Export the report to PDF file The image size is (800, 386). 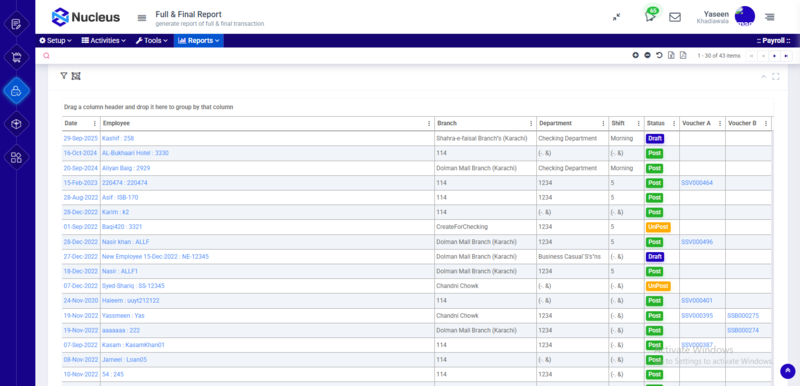coord(683,56)
